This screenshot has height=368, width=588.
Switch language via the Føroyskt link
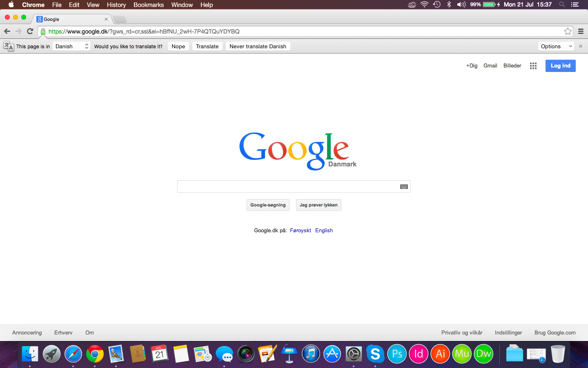click(x=301, y=230)
